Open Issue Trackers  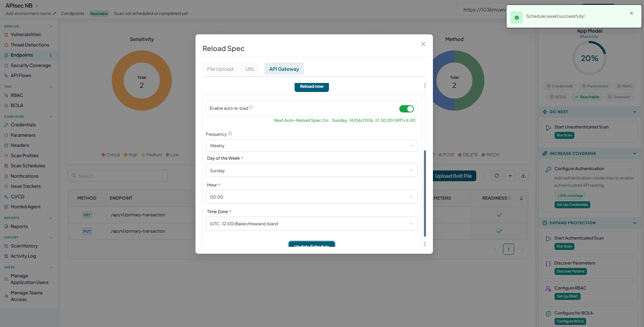(x=26, y=186)
